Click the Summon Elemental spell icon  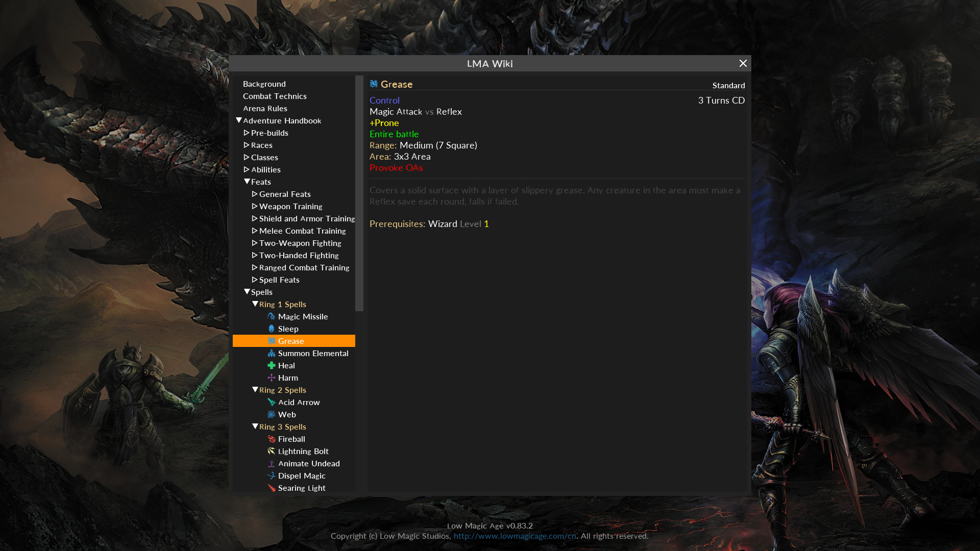(x=271, y=353)
